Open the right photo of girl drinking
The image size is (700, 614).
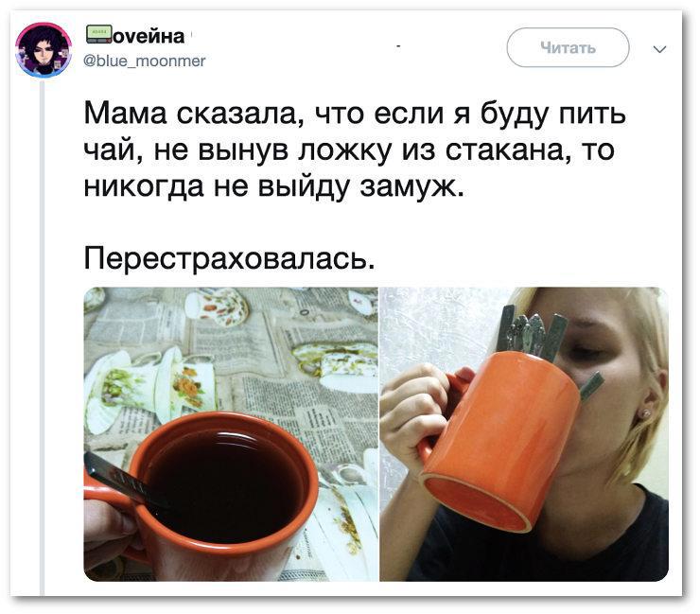[x=524, y=434]
